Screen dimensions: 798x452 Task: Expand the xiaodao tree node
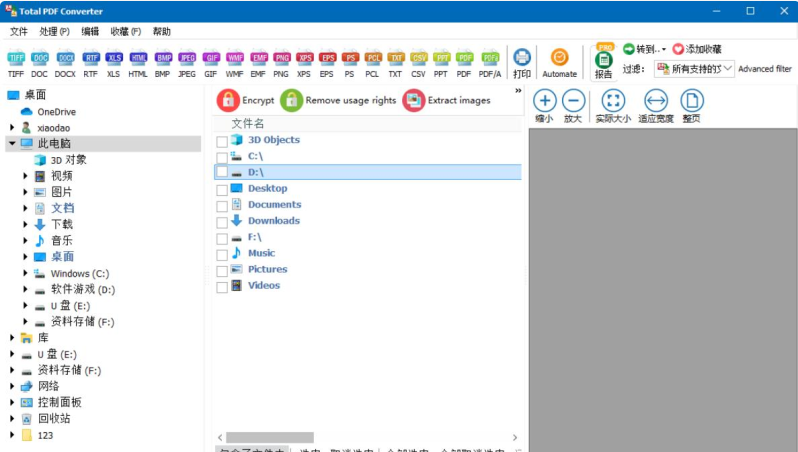[12, 127]
